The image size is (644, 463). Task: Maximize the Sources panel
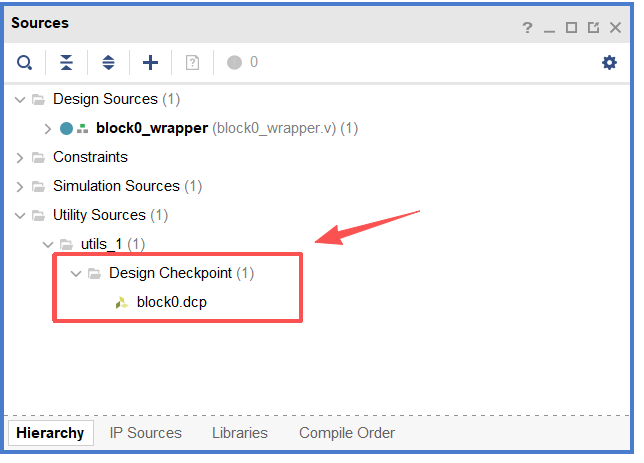[571, 28]
